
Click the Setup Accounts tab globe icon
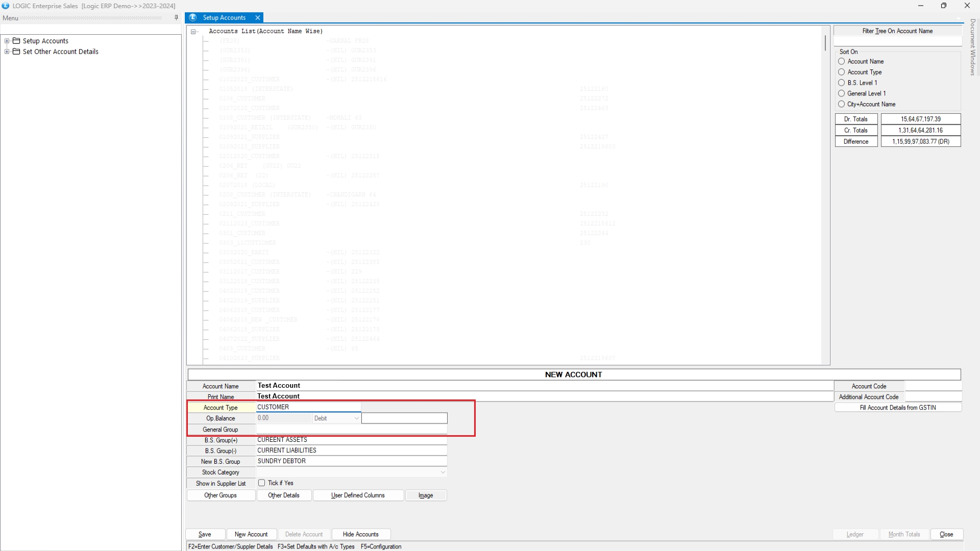(193, 17)
